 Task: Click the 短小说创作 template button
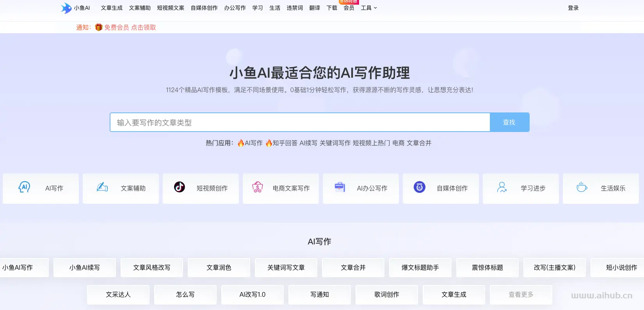click(617, 267)
